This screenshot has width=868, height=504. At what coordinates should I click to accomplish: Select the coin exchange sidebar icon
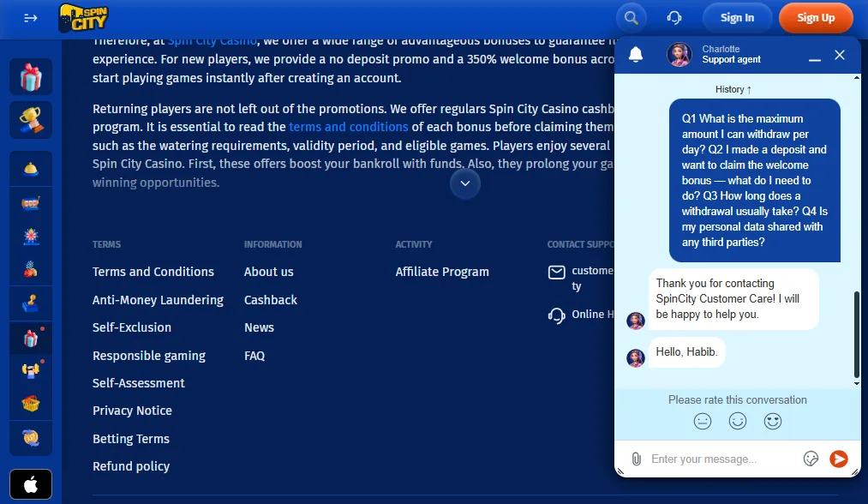point(31,438)
